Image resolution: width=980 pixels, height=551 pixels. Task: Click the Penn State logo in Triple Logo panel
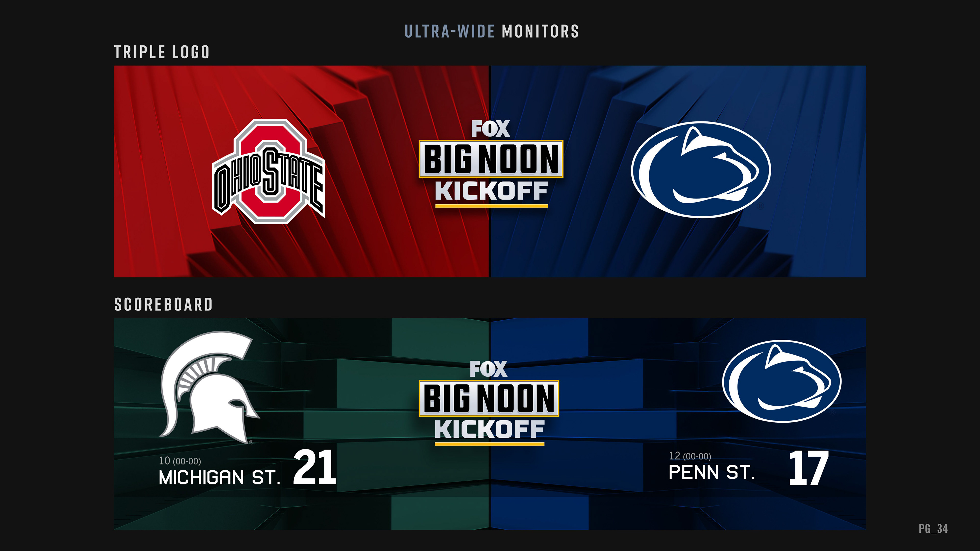(x=701, y=170)
